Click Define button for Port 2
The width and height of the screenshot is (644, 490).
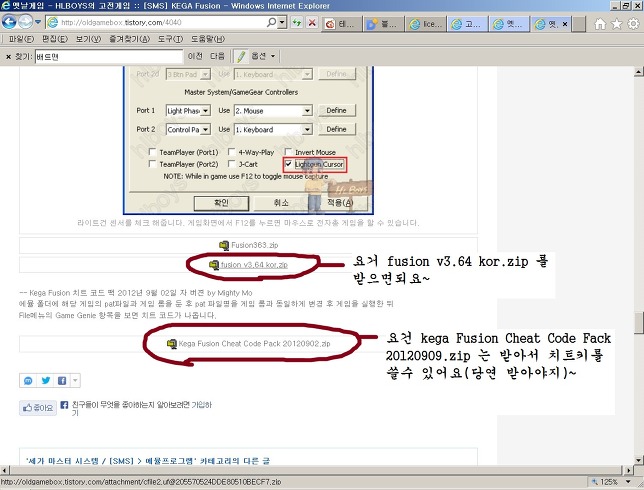point(336,129)
